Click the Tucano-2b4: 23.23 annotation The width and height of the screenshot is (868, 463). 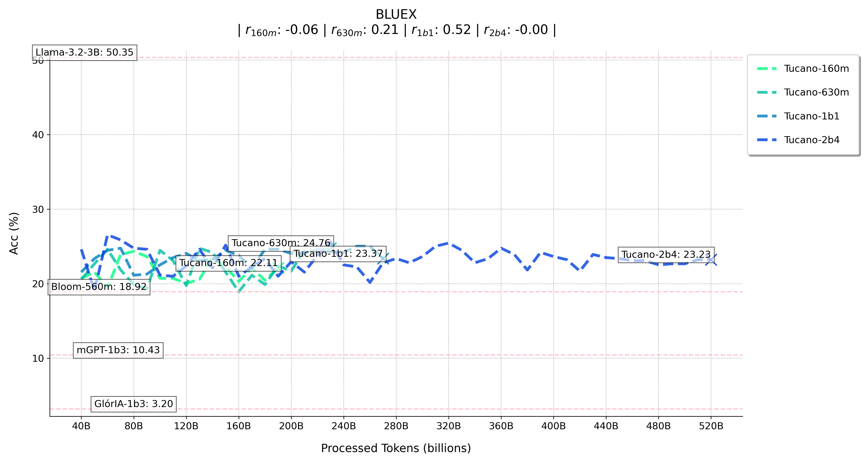pyautogui.click(x=666, y=254)
